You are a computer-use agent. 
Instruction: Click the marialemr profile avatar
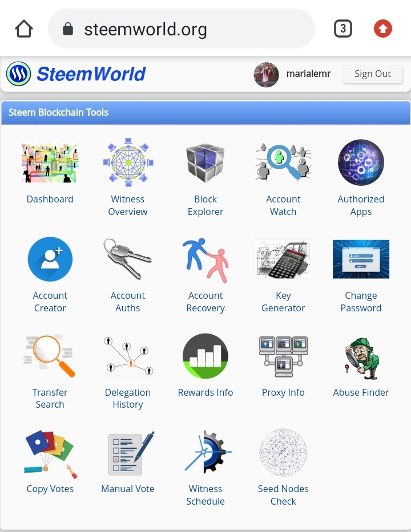[x=267, y=75]
